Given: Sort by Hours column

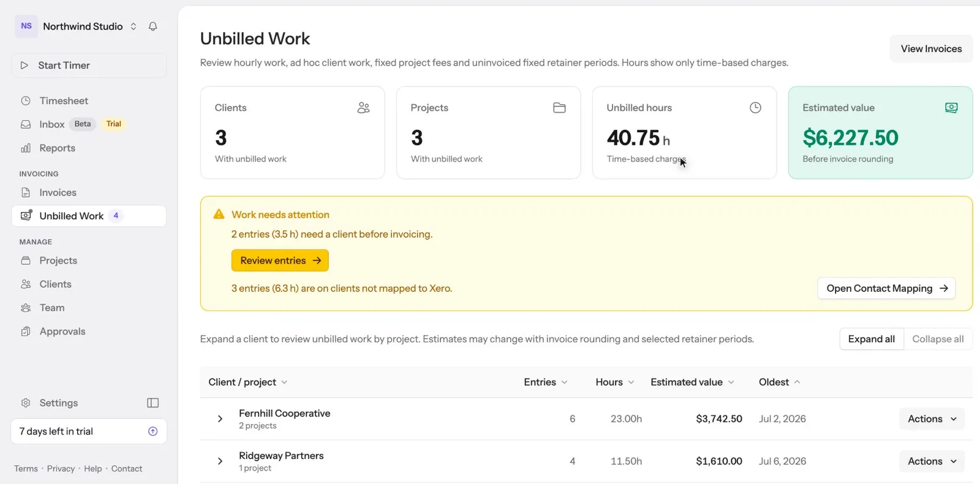Looking at the screenshot, I should [615, 382].
